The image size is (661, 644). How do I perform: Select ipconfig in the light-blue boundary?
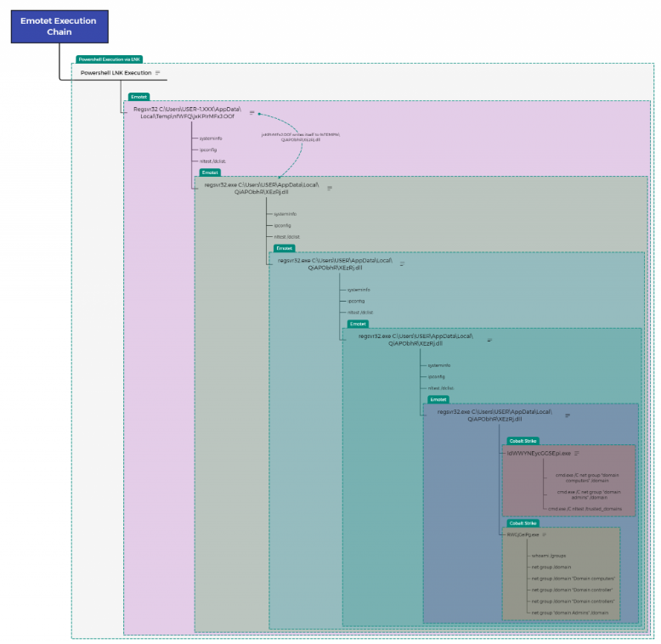pyautogui.click(x=356, y=302)
